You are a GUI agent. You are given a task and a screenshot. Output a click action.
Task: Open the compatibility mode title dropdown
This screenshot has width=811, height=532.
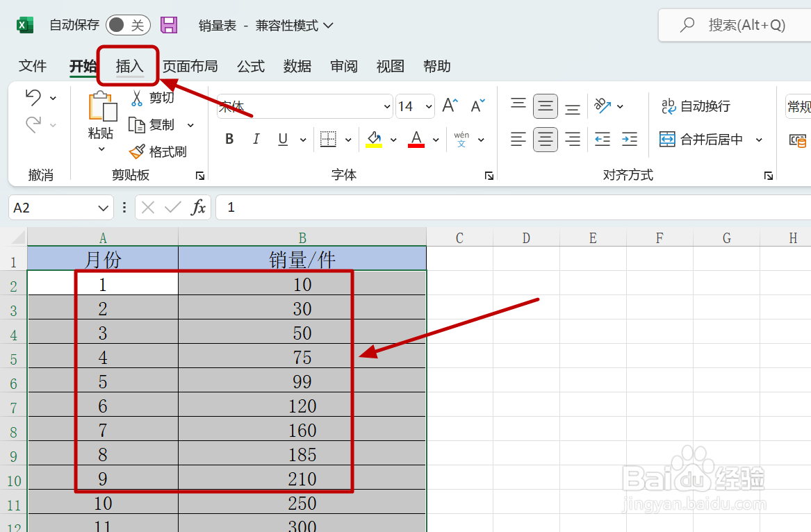coord(328,25)
